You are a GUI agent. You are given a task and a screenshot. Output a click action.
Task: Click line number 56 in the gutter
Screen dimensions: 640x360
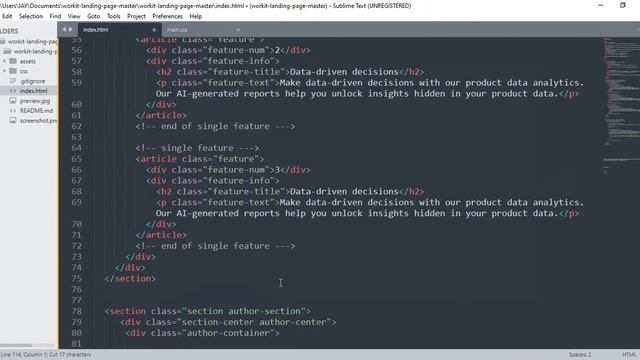pyautogui.click(x=76, y=50)
